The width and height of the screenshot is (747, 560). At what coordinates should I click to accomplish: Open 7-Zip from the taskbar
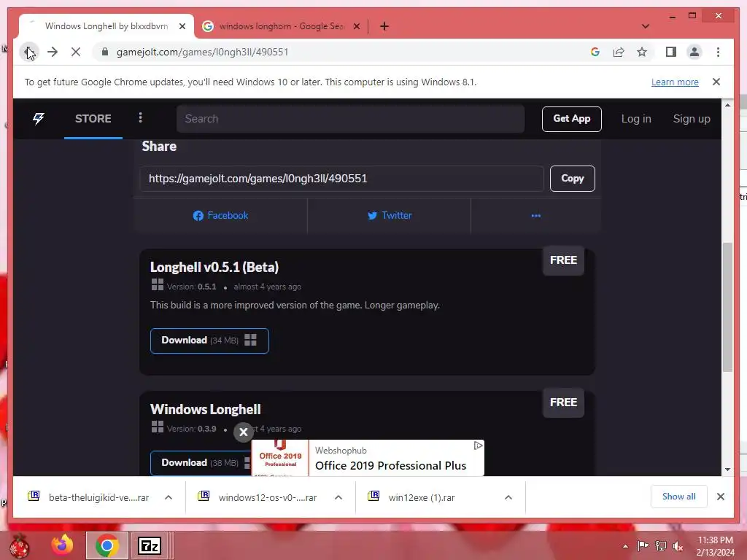coord(149,545)
